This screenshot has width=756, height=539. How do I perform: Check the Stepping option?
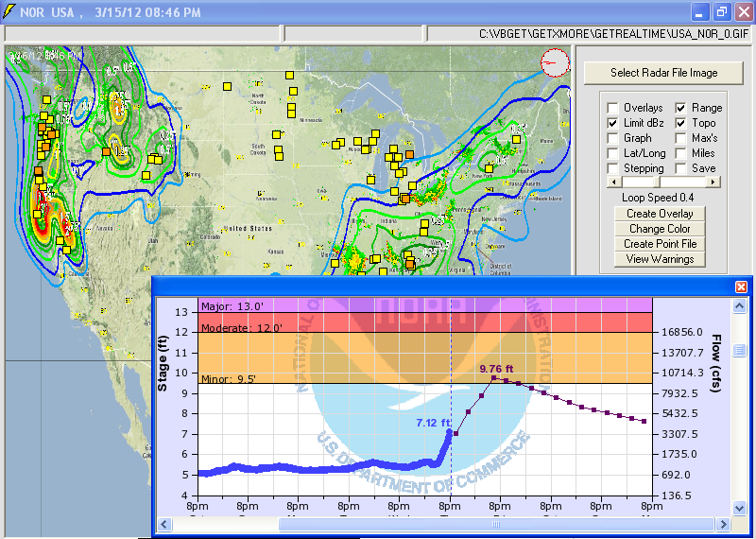[x=612, y=168]
